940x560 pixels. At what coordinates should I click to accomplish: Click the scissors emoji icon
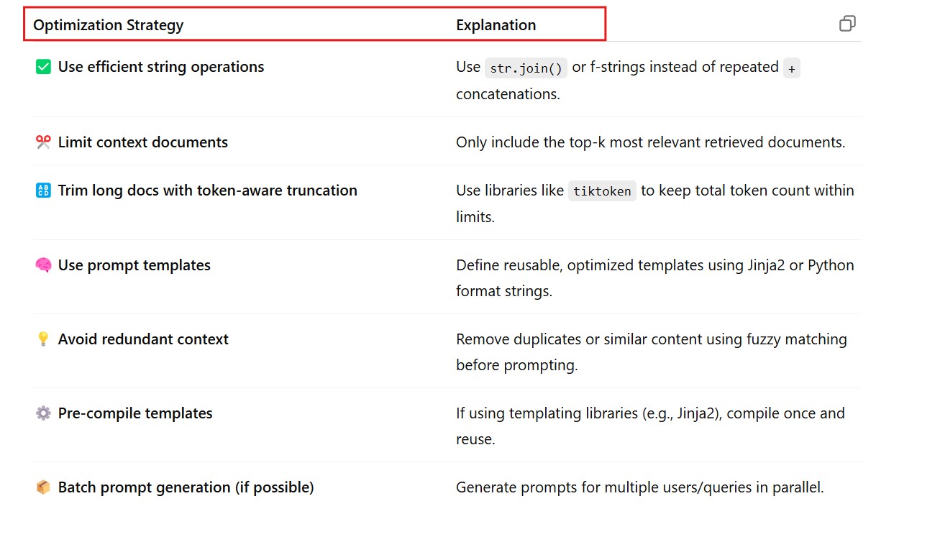[43, 142]
